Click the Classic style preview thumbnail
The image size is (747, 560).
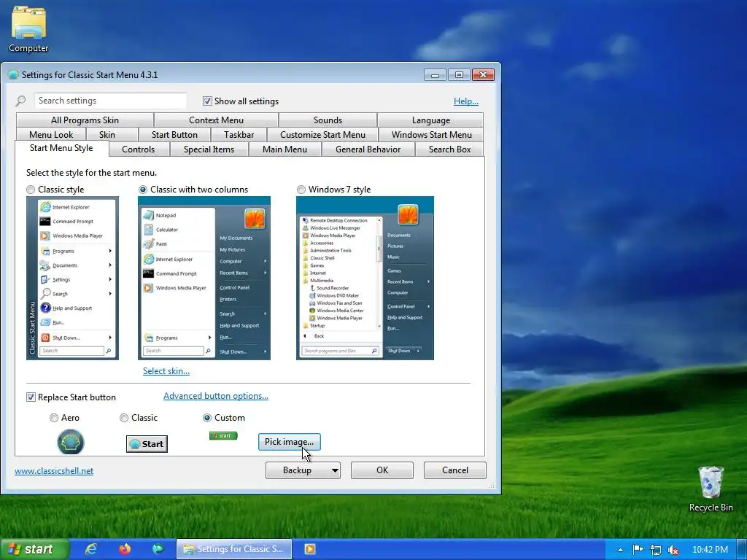click(x=72, y=278)
